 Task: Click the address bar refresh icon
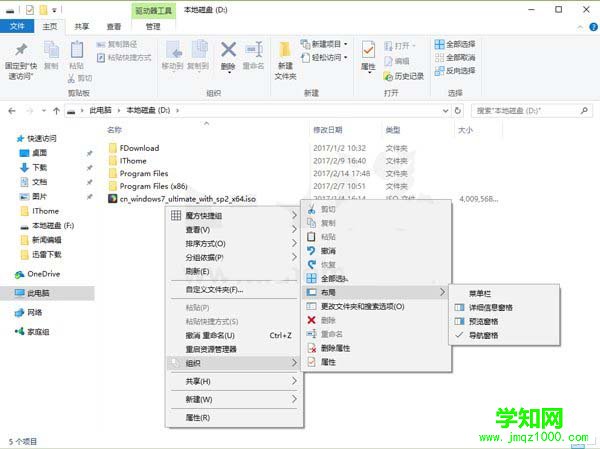pos(458,111)
